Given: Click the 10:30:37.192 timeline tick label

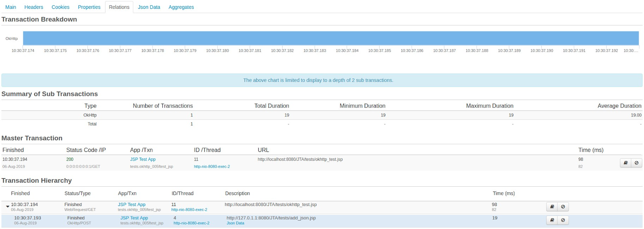Looking at the screenshot, I should click(607, 51).
